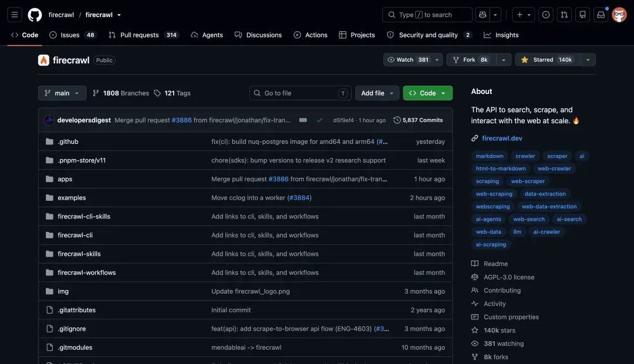
Task: Open the firecrawl owner dropdown in the breadcrumb
Action: pyautogui.click(x=119, y=15)
